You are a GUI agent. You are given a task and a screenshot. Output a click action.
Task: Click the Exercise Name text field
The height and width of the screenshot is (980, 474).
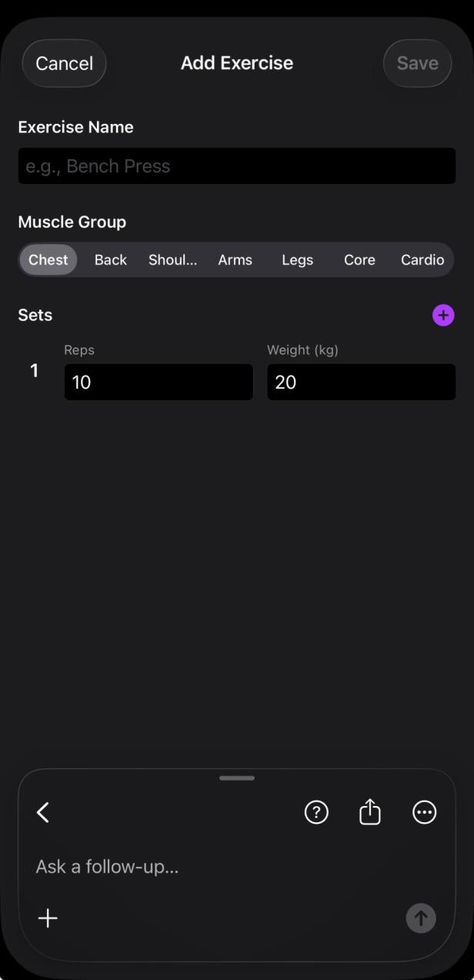click(236, 166)
